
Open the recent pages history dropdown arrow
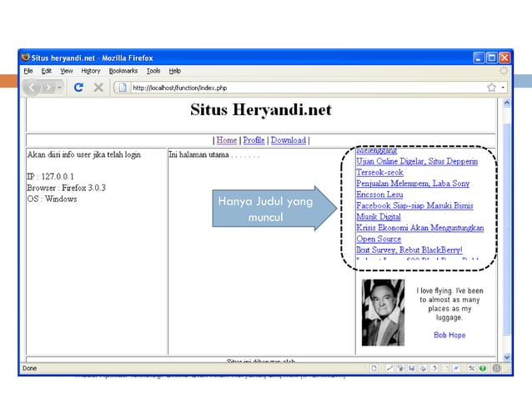click(x=60, y=87)
